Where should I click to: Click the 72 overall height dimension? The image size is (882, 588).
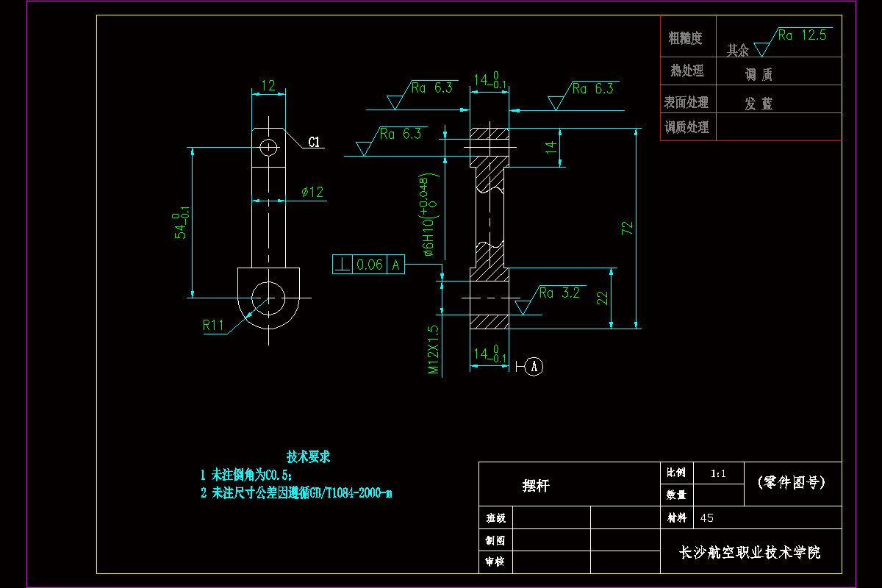click(628, 229)
